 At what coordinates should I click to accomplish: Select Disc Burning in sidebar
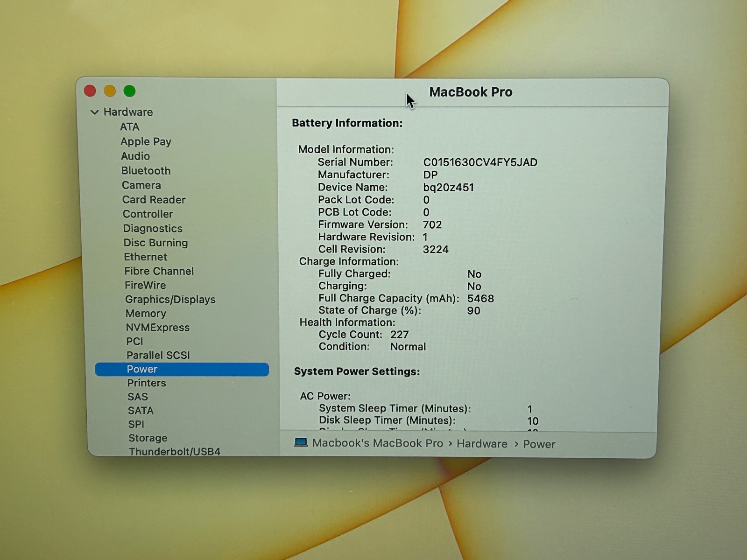pos(155,243)
